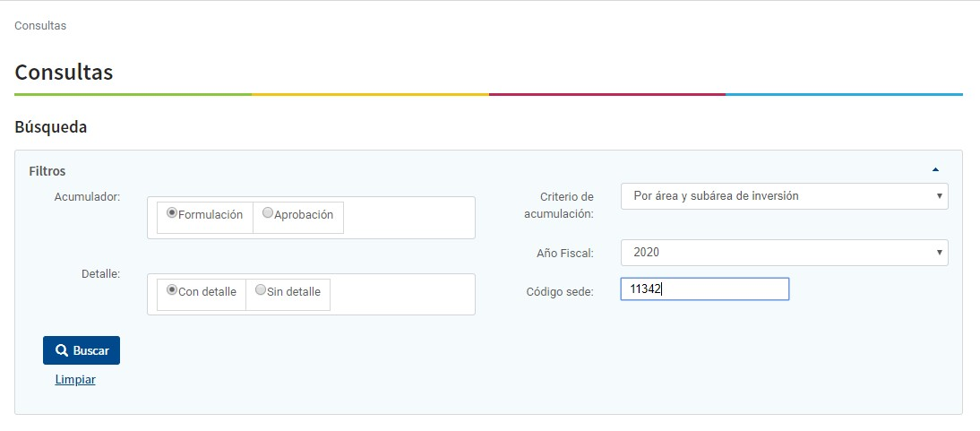Collapse the Filtros panel using the arrow

click(935, 169)
